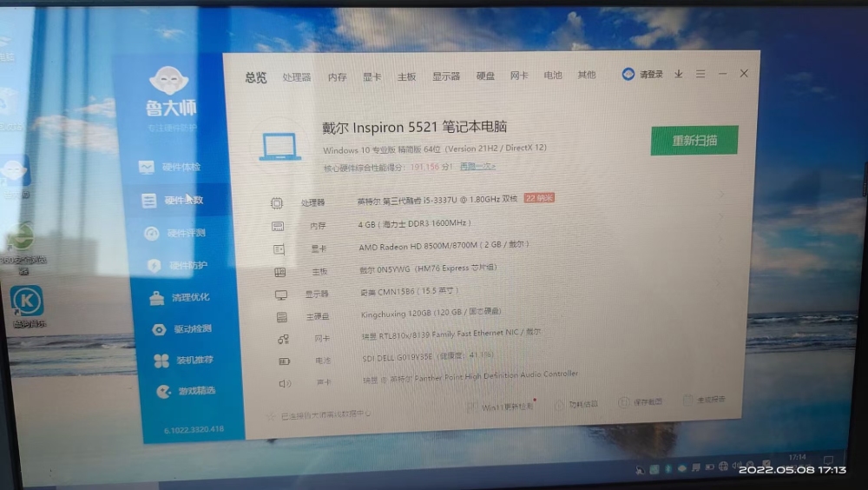The width and height of the screenshot is (868, 490).
Task: Switch to the 主板 tab
Action: (406, 76)
